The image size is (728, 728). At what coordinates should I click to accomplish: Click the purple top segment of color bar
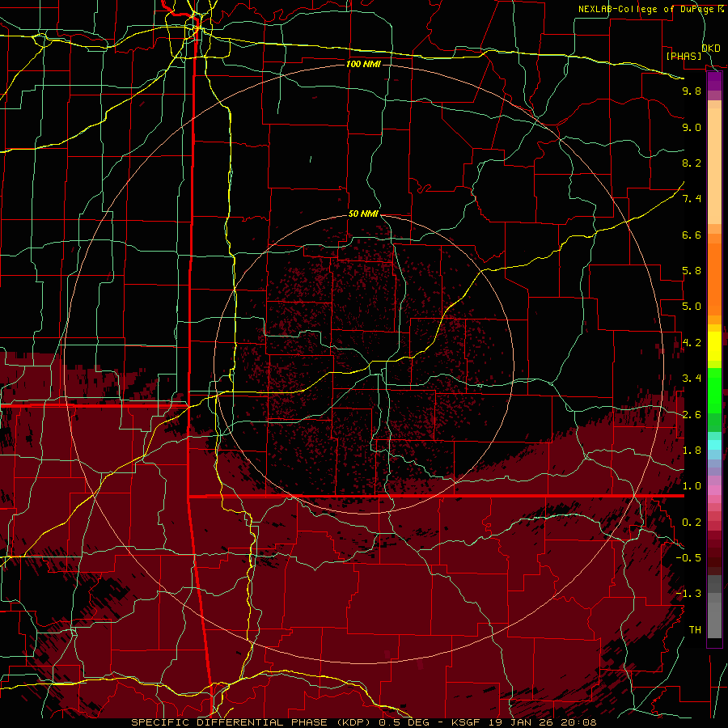[714, 81]
